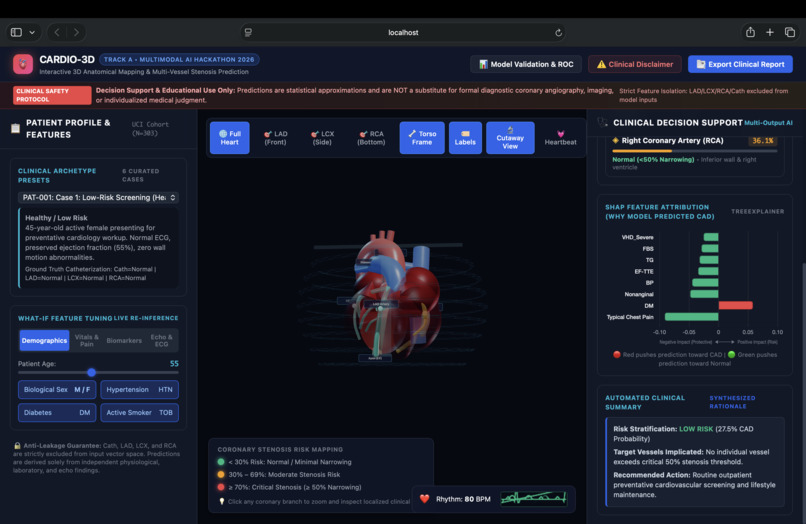Click the Right Coronary Artery diamond icon
The height and width of the screenshot is (524, 806).
(x=615, y=140)
